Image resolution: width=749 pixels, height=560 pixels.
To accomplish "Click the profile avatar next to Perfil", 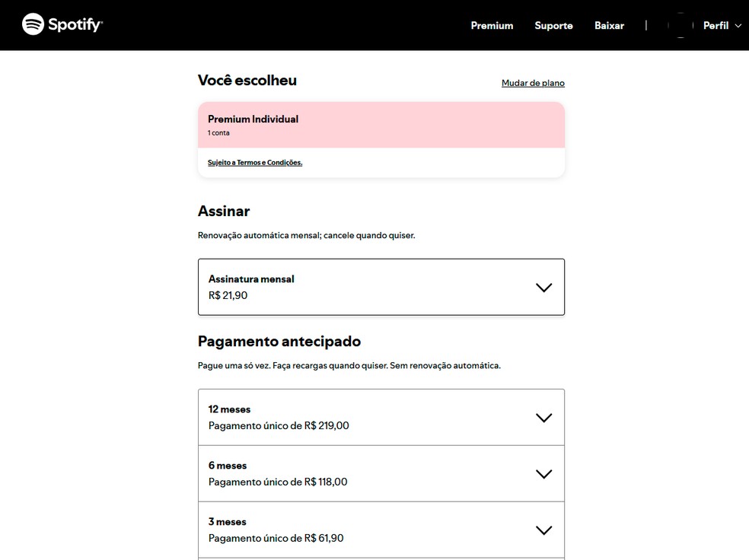I will 680,25.
